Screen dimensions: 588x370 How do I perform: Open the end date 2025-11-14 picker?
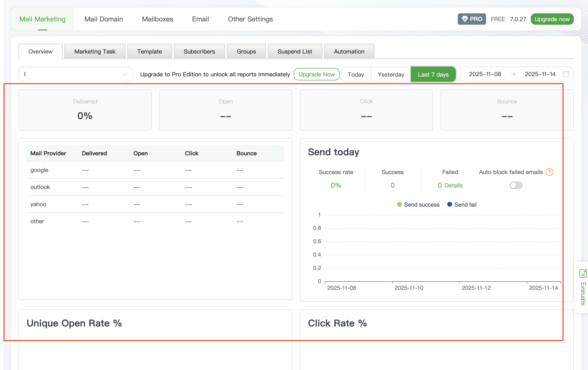(x=540, y=74)
